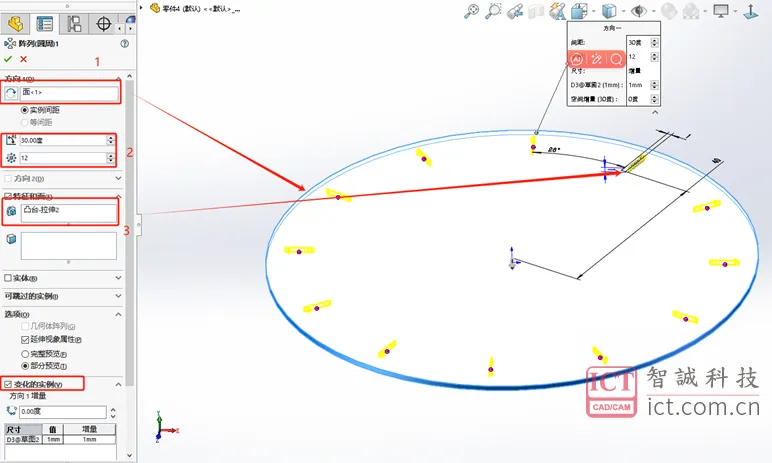Click the instance count field showing 12
The height and width of the screenshot is (463, 772).
click(63, 158)
